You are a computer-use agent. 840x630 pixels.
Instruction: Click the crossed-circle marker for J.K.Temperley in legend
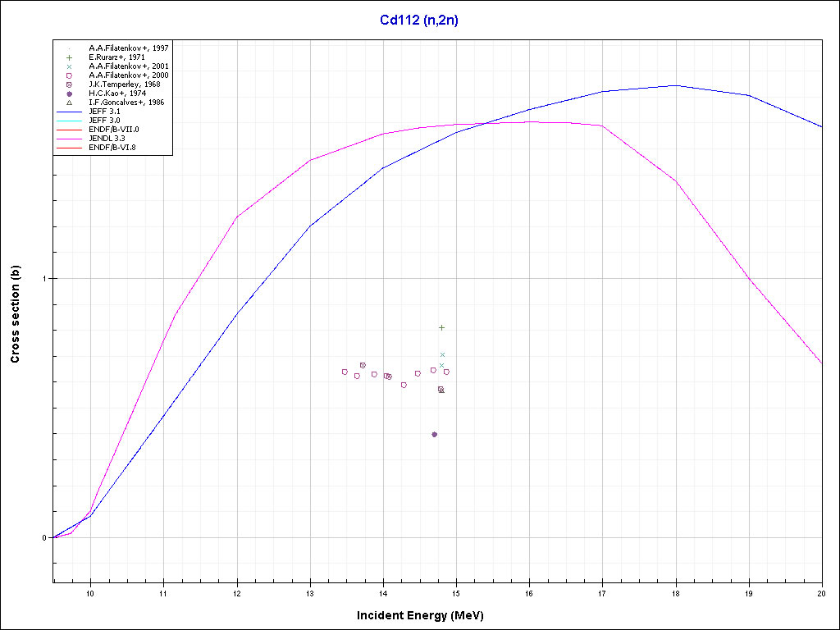(x=70, y=84)
